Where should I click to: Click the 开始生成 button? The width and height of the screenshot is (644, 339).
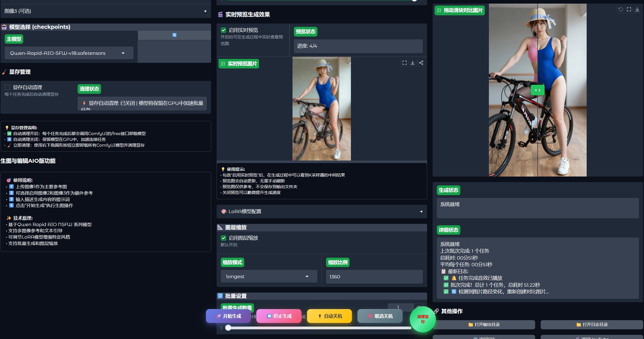(228, 316)
